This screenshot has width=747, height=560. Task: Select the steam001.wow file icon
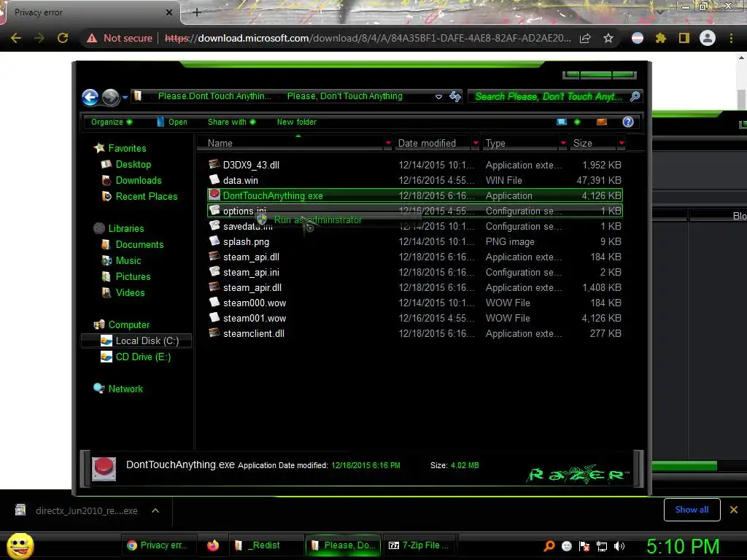point(214,318)
